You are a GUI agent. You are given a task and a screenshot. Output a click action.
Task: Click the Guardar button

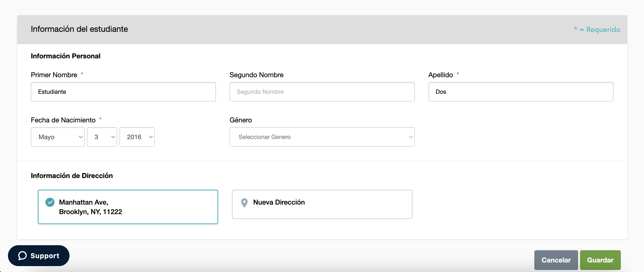(600, 260)
